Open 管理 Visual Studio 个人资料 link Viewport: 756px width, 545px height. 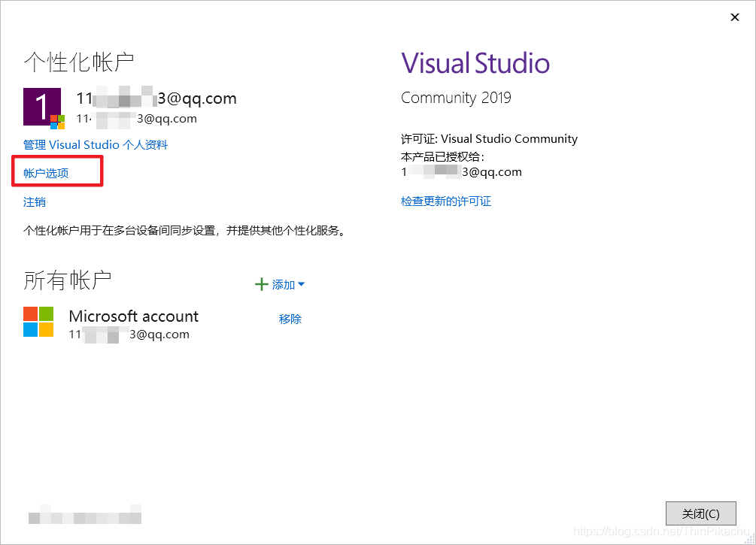96,144
